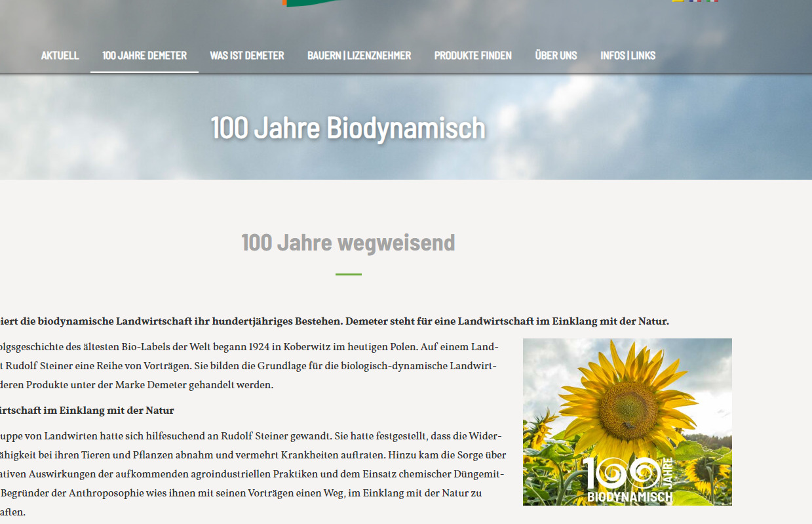Click the bold intro sentence about Demeter
The height and width of the screenshot is (524, 812).
334,321
